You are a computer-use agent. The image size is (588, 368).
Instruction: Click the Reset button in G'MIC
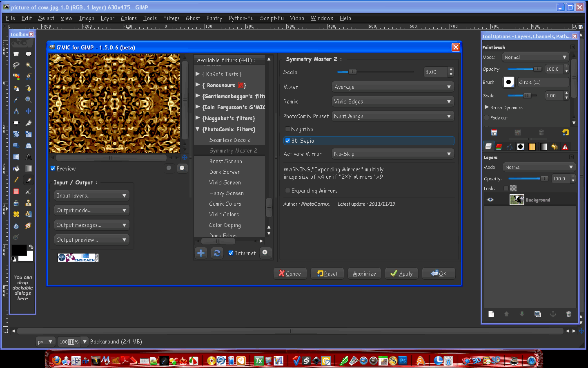click(327, 274)
